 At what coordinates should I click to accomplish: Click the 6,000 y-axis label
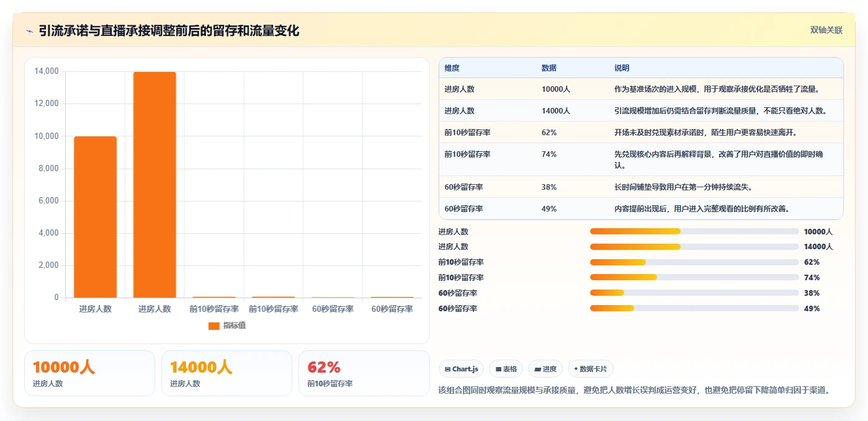coord(48,201)
